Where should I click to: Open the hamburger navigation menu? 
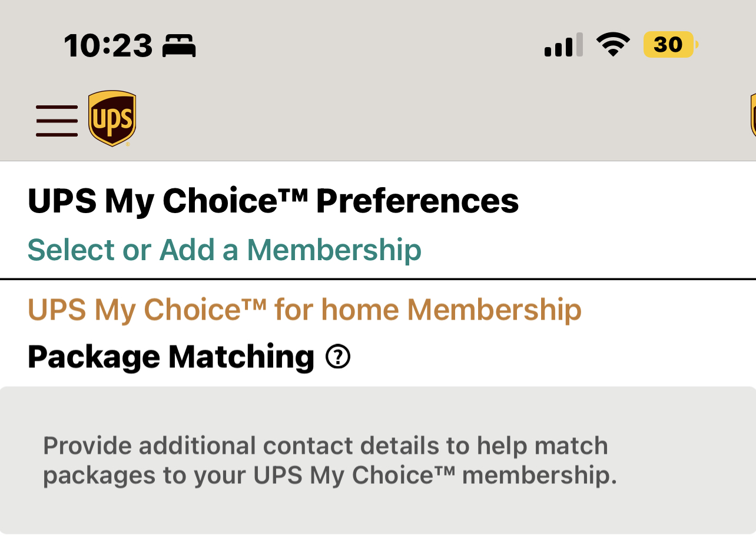click(x=57, y=121)
